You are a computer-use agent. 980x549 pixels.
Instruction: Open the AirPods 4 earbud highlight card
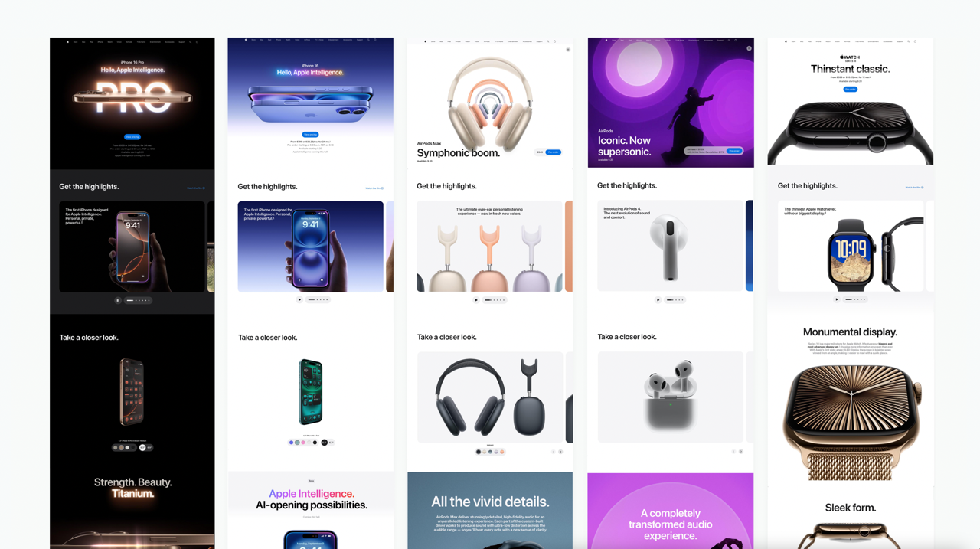(x=670, y=246)
